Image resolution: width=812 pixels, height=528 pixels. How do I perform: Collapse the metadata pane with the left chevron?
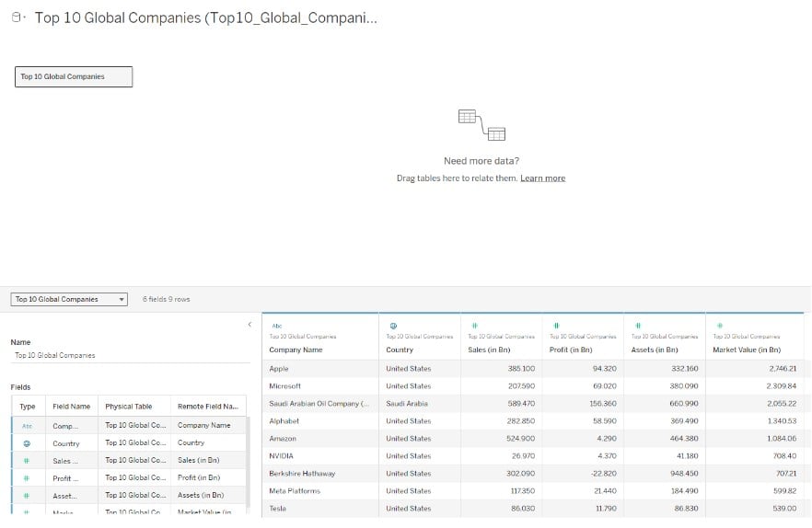(249, 325)
